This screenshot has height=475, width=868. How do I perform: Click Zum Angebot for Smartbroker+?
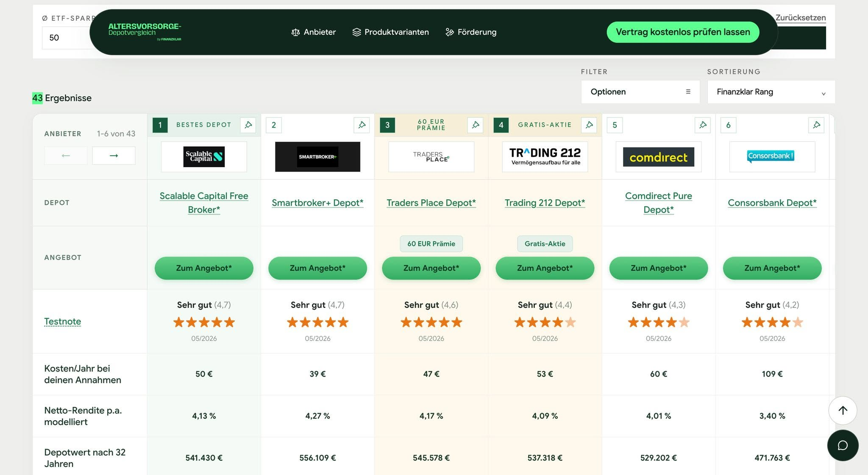317,268
